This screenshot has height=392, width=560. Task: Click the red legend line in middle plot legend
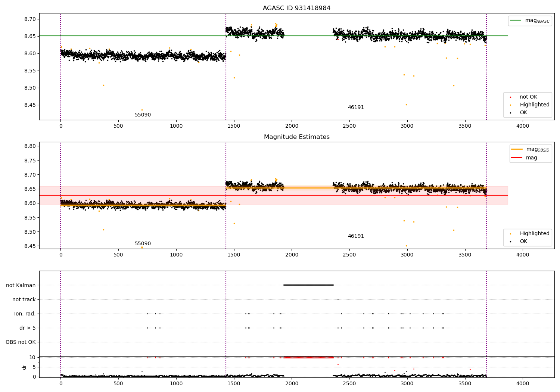pos(517,158)
